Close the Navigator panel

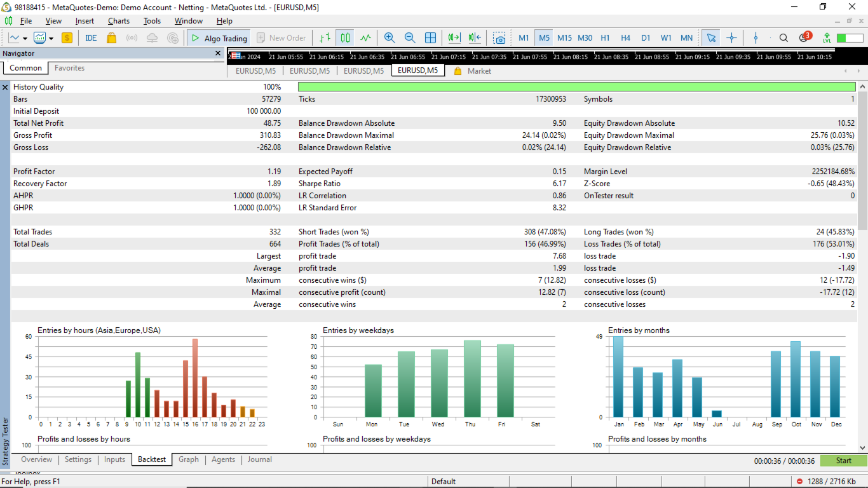tap(218, 53)
